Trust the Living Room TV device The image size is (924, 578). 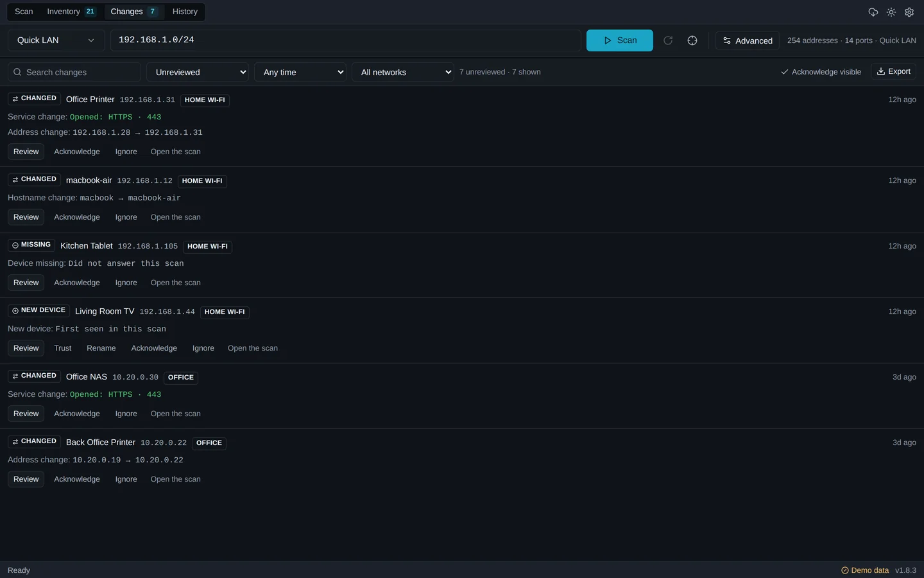[63, 348]
